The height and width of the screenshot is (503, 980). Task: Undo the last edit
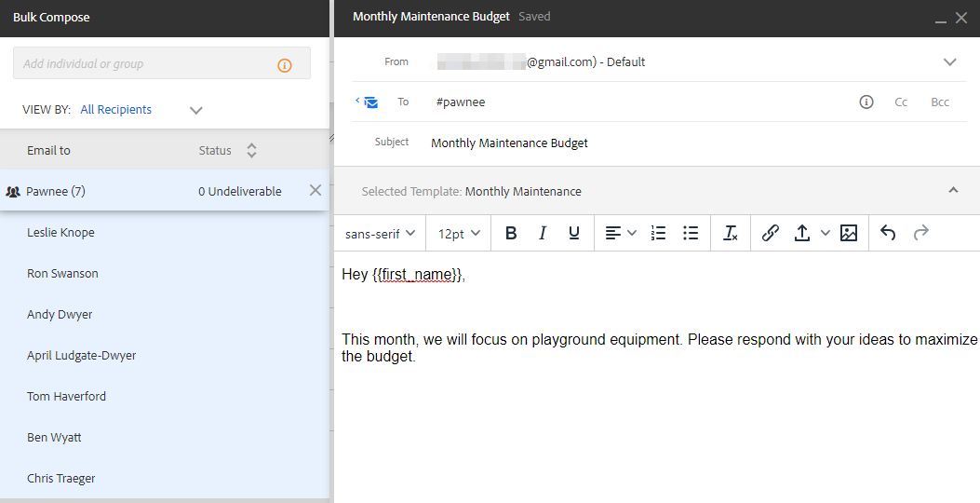tap(888, 234)
